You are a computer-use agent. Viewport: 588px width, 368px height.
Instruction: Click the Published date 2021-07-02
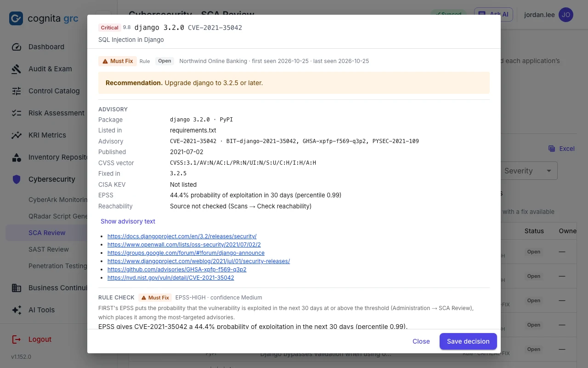pos(187,152)
